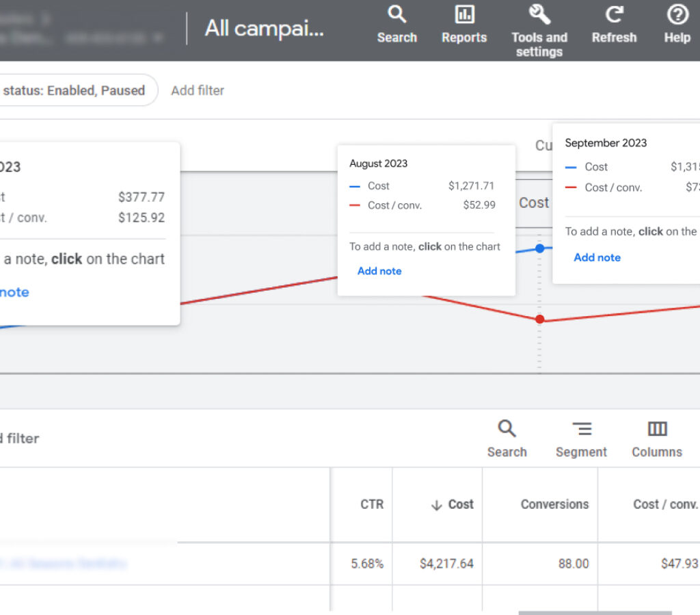
Task: Open the Segment icon
Action: tap(581, 430)
